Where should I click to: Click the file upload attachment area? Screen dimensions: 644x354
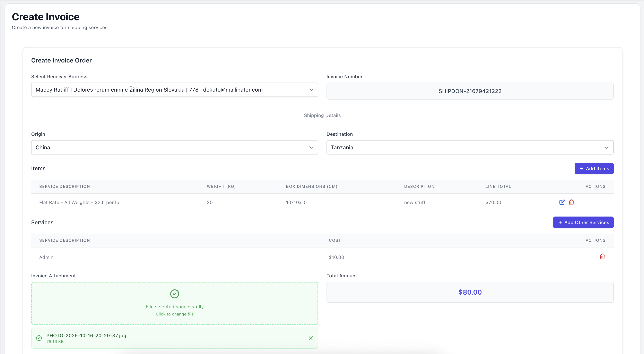pos(174,303)
